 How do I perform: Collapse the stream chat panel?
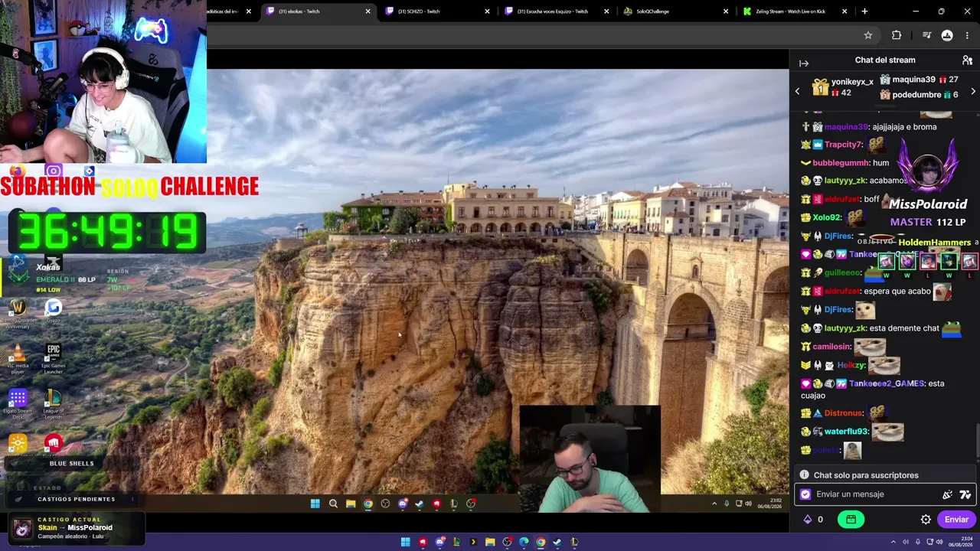[x=804, y=64]
